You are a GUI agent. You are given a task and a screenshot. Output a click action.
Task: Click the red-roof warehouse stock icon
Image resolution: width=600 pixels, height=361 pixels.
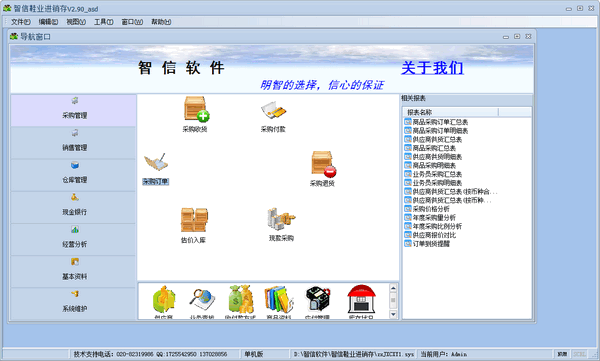pos(361,299)
